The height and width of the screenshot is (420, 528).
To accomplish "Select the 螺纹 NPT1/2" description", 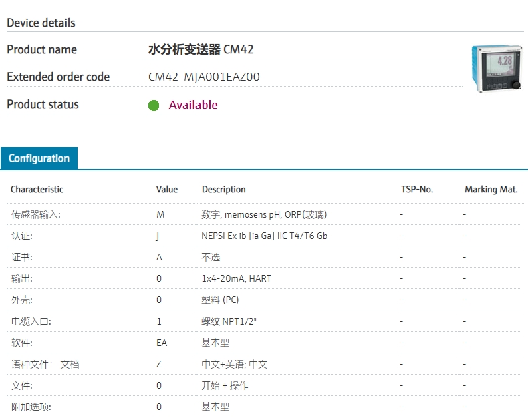I will pos(229,321).
